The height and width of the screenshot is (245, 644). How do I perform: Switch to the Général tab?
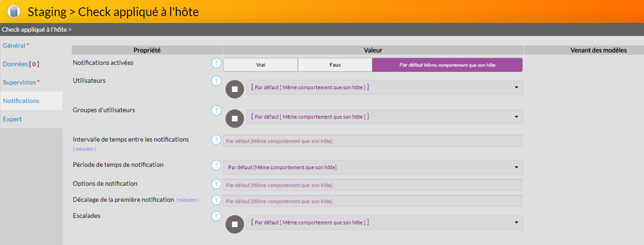14,46
